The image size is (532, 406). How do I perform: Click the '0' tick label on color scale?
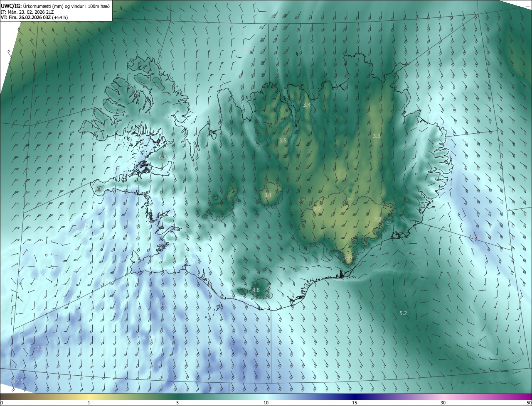(x=2, y=403)
